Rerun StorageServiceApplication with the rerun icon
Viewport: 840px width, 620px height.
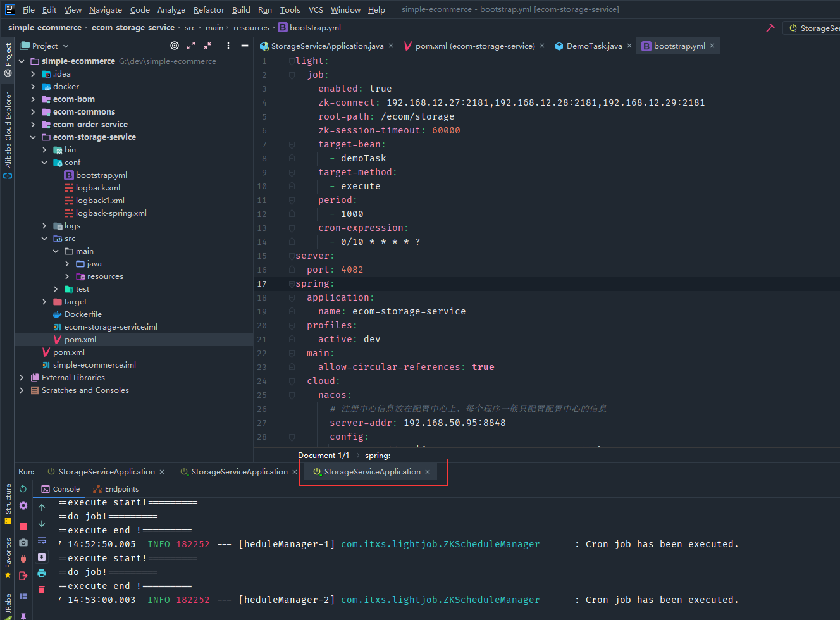click(x=23, y=489)
